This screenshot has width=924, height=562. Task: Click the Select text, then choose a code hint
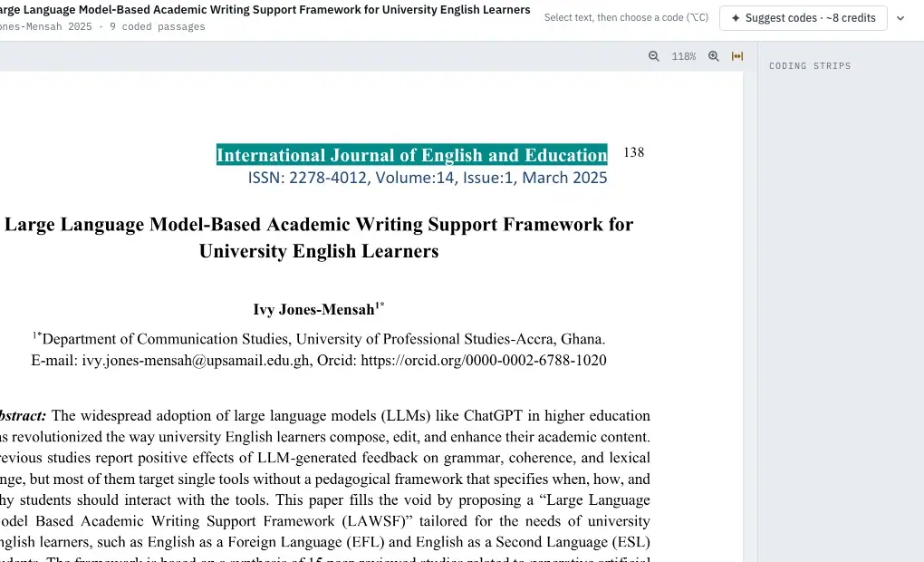[x=626, y=18]
